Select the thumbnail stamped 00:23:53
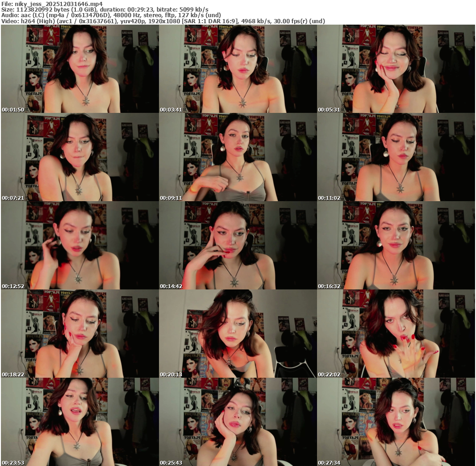476x466 pixels. pos(80,422)
